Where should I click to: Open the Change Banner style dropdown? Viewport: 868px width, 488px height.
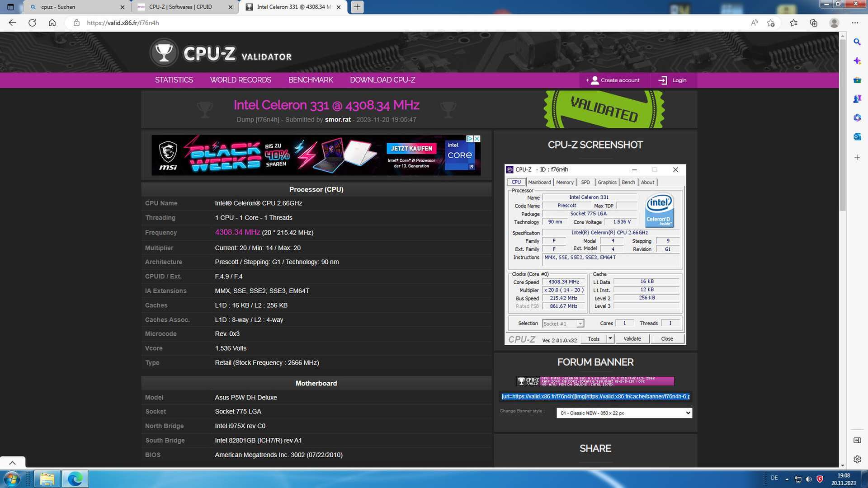(624, 413)
